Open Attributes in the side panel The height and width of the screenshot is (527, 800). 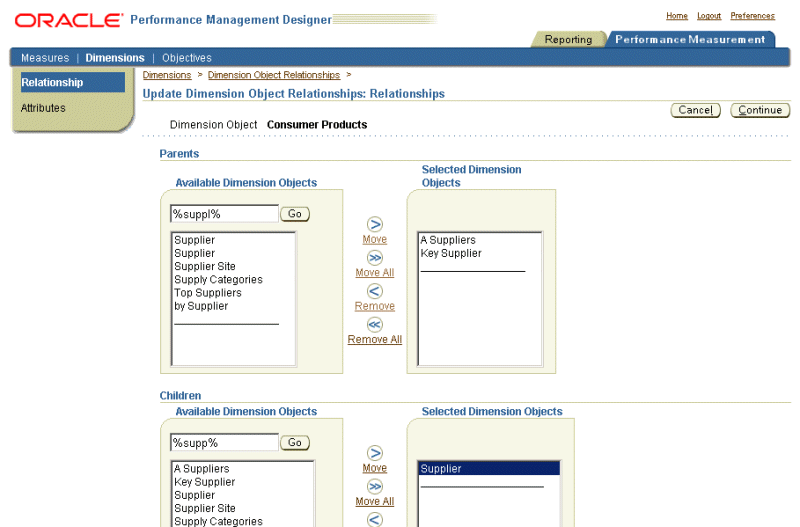coord(43,108)
